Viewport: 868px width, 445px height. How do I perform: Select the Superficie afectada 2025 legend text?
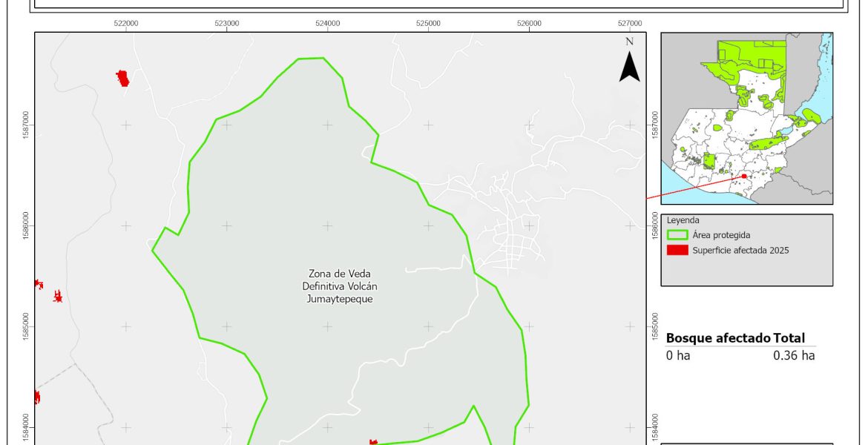pos(740,250)
